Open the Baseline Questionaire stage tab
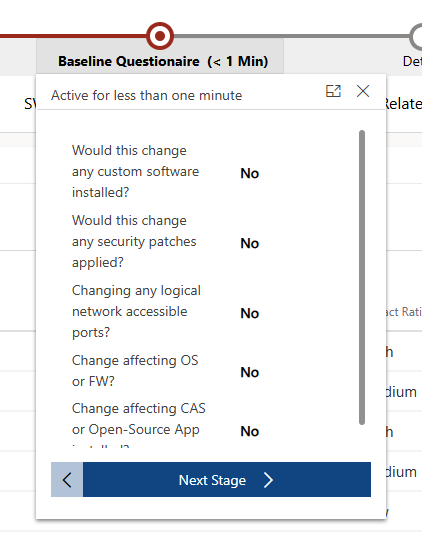422x544 pixels. point(163,61)
